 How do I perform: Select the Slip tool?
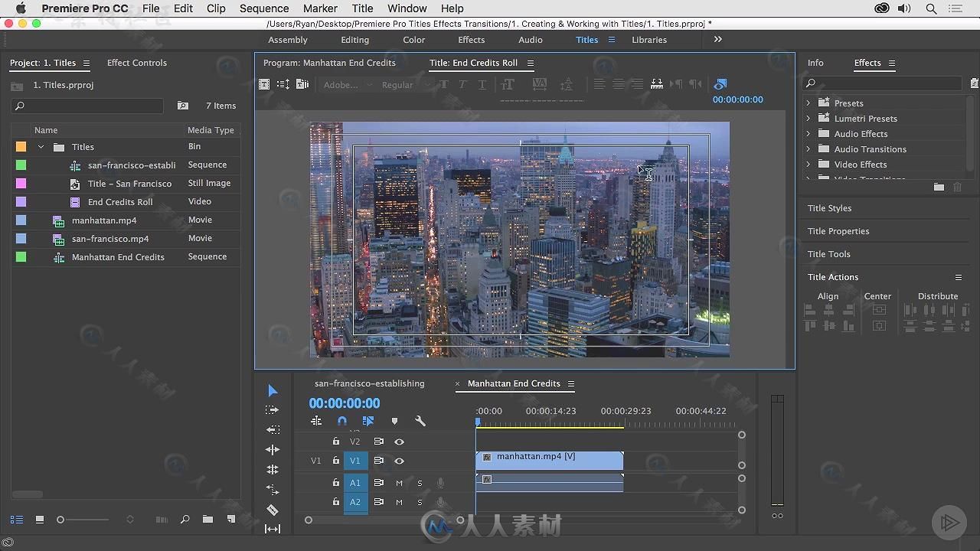273,529
